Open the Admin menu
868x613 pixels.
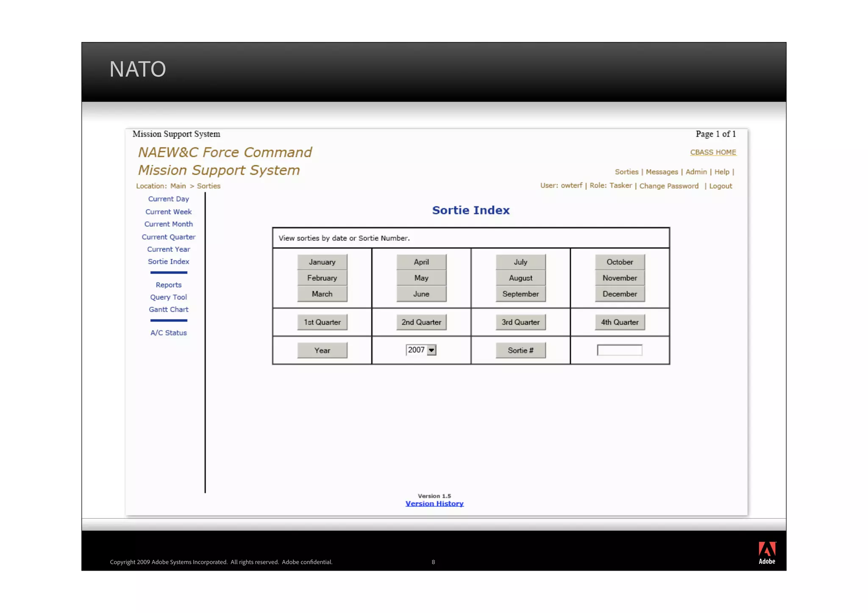pos(696,172)
